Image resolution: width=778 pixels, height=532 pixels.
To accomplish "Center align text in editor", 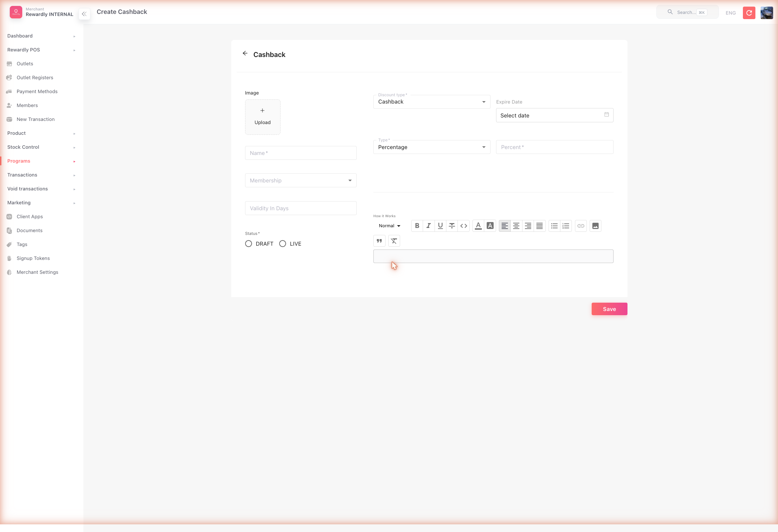I will pos(516,226).
